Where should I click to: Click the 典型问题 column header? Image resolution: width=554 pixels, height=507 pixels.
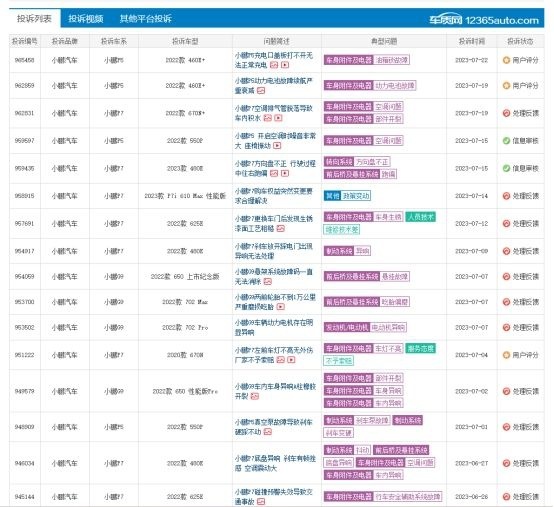(x=384, y=41)
